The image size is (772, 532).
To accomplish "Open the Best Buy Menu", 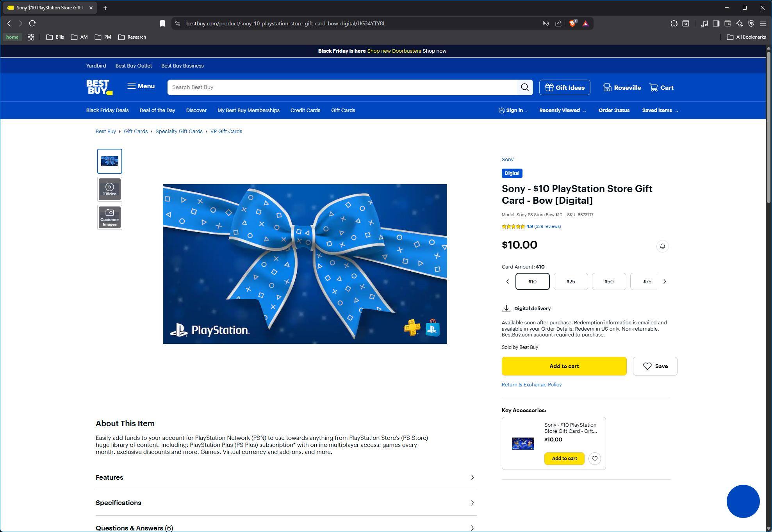I will [x=141, y=86].
